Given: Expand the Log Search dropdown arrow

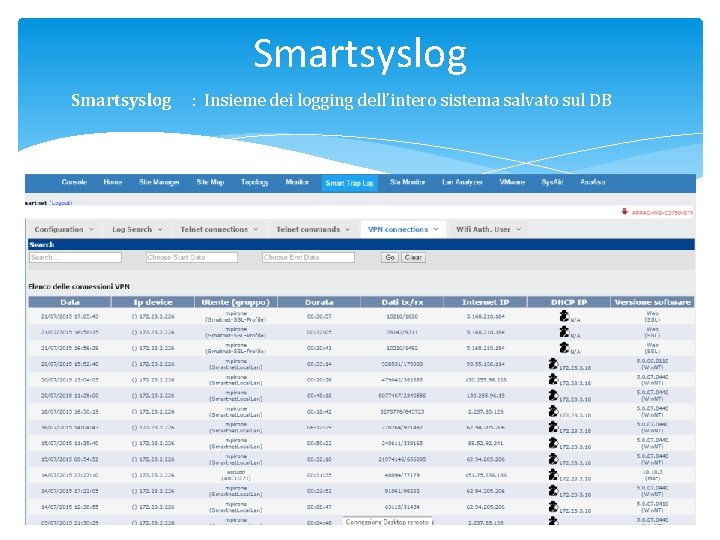Looking at the screenshot, I should (x=160, y=229).
